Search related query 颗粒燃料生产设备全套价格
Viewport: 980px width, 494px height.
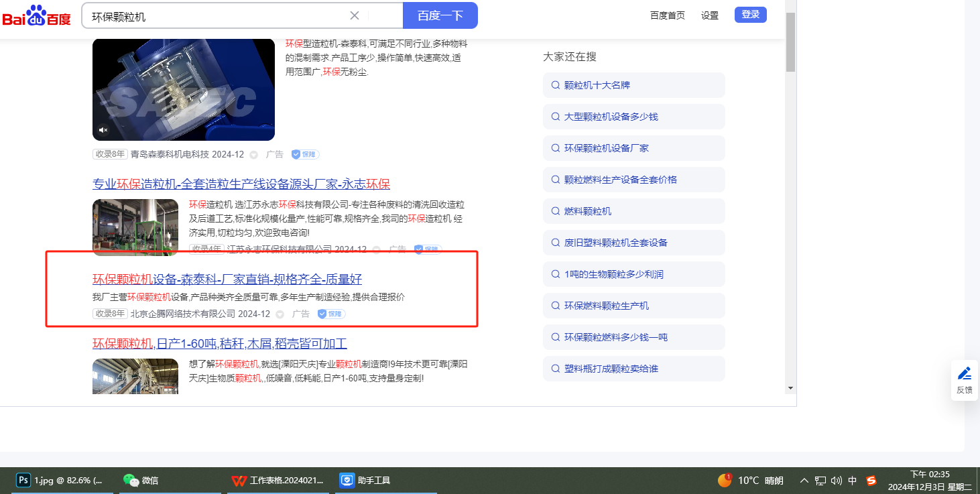click(x=634, y=180)
